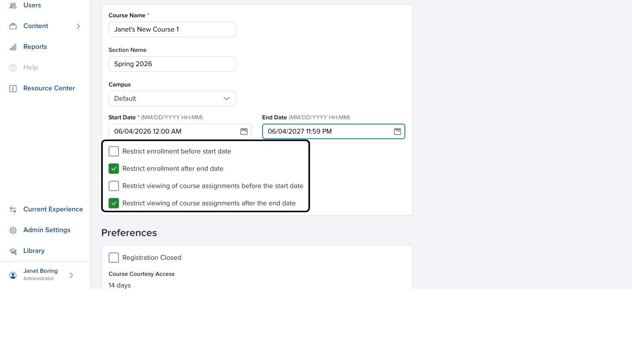Image resolution: width=632 pixels, height=364 pixels.
Task: Click the Janet Boring user name
Action: click(x=40, y=271)
